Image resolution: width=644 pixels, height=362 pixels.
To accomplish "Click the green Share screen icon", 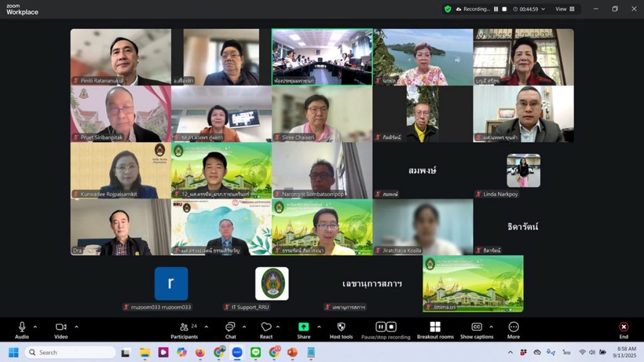I will (304, 327).
